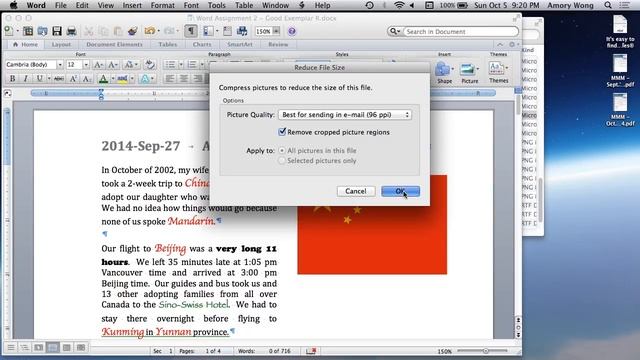Click the Clear Formatting icon
640x360 pixels.
tap(150, 64)
